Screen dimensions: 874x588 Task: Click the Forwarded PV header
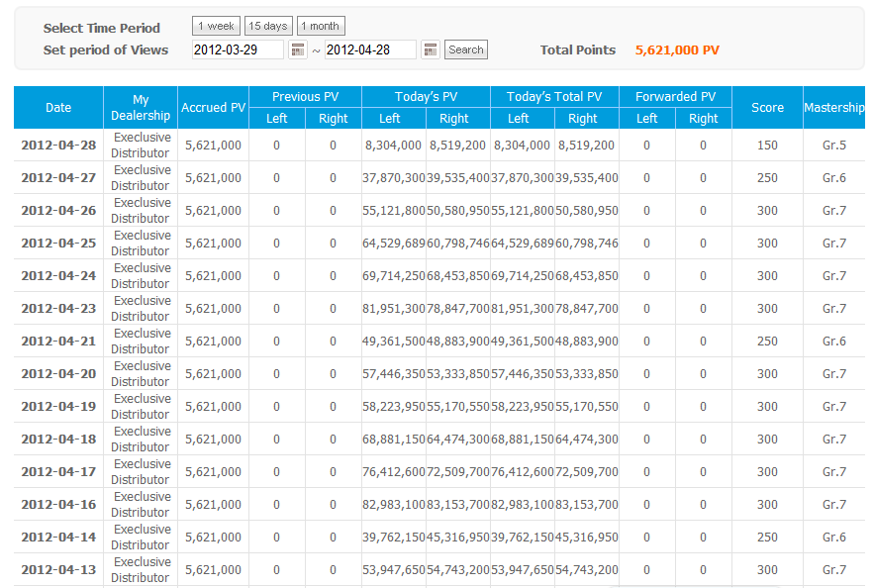pyautogui.click(x=676, y=97)
